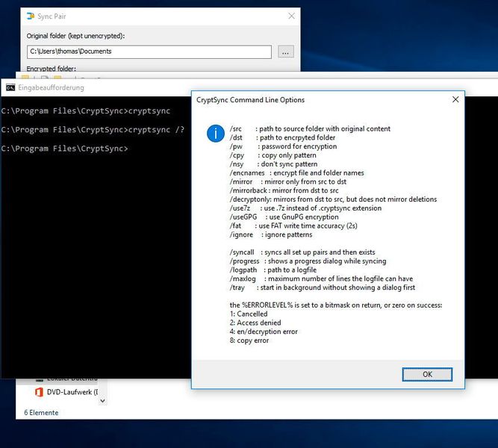This screenshot has width=498, height=448.
Task: Click the 'Encrypted folder:' label
Action: tap(51, 68)
